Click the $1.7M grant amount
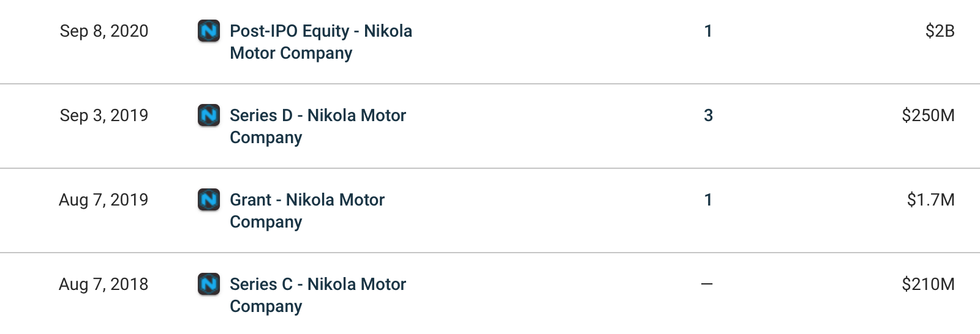The image size is (980, 334). pyautogui.click(x=931, y=200)
